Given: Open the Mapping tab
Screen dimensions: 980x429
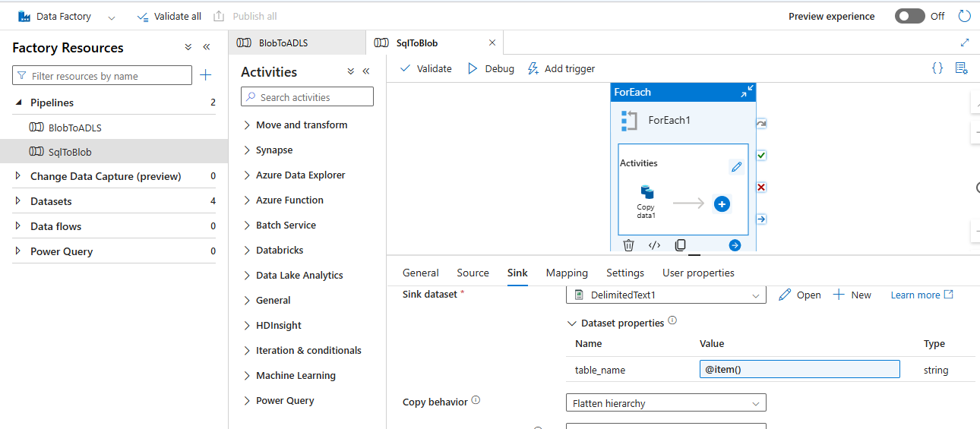Looking at the screenshot, I should pyautogui.click(x=567, y=273).
